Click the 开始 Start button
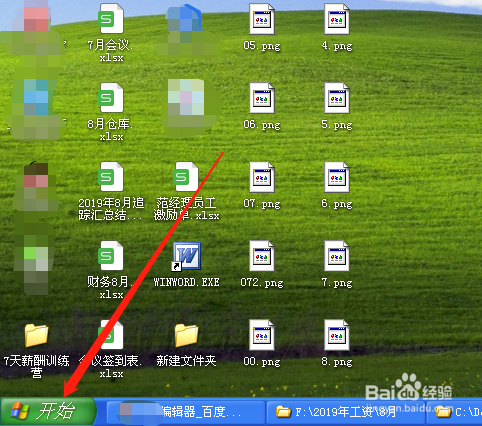This screenshot has width=482, height=426. (48, 411)
